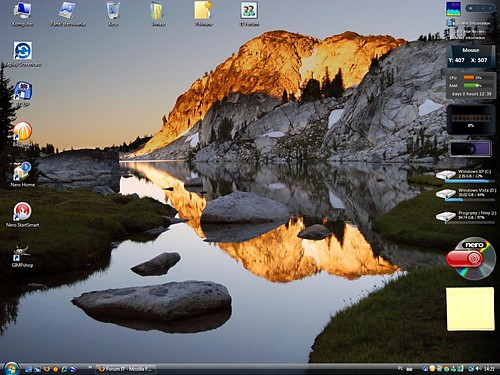Switch to the Forum IT Mozilla Firefox taskbar button
500x375 pixels.
126,369
